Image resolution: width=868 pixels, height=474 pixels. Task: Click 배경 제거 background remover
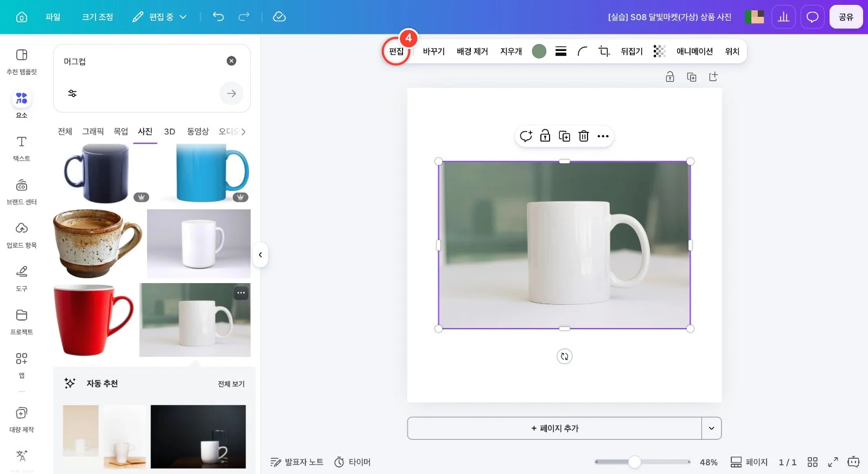[473, 51]
